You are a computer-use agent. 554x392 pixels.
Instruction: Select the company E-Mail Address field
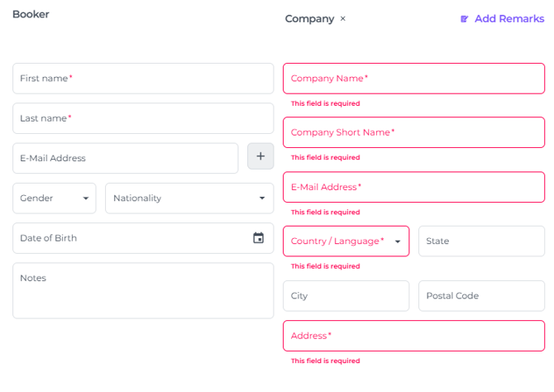(413, 187)
